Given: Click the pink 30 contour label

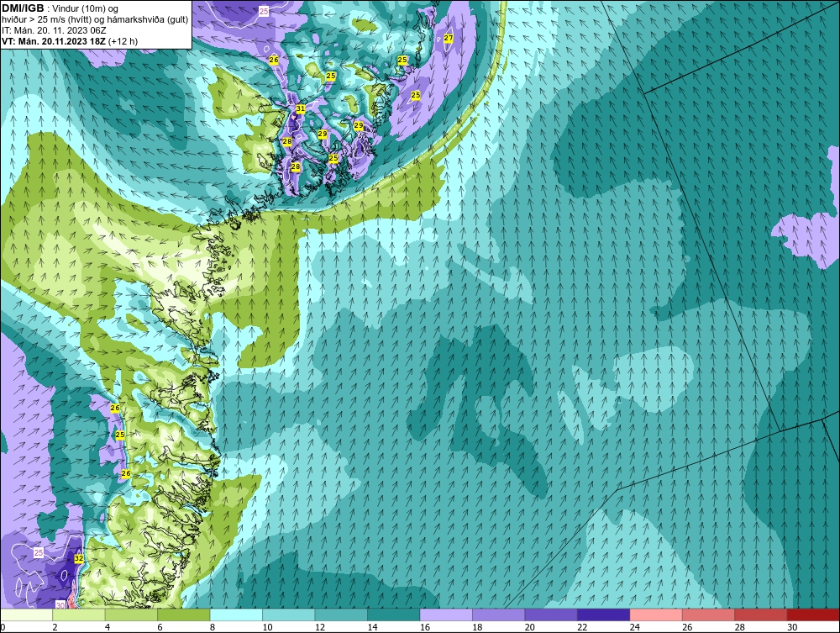Looking at the screenshot, I should (60, 604).
